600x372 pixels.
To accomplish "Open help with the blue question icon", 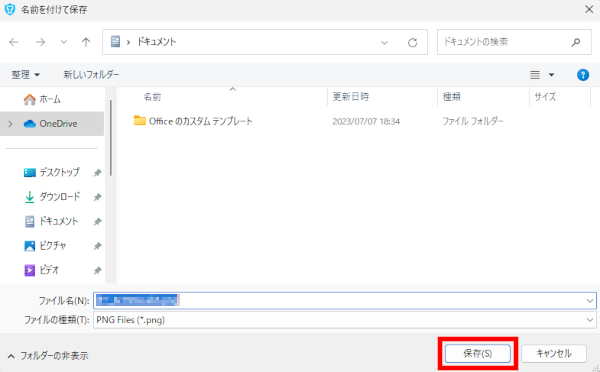I will click(x=583, y=75).
